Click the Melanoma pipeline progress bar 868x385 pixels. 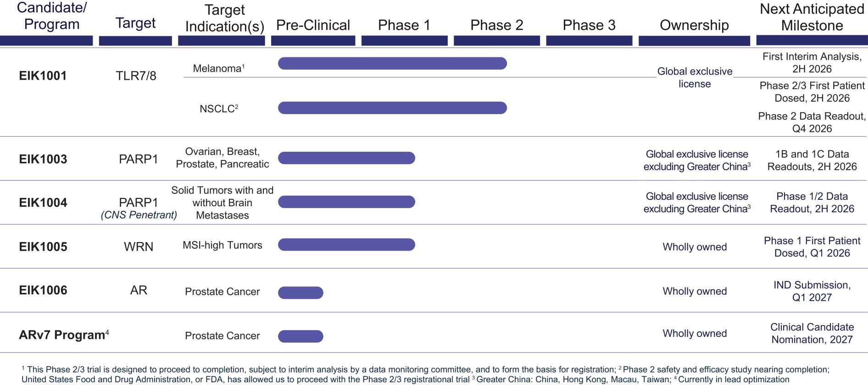click(392, 63)
